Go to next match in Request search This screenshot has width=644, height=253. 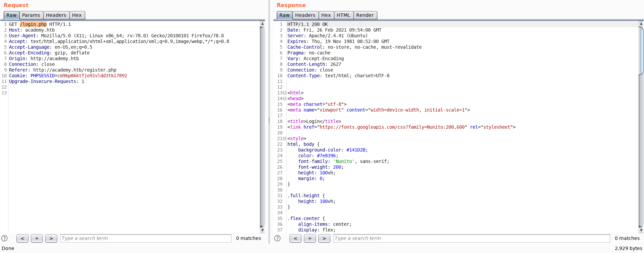click(x=51, y=238)
